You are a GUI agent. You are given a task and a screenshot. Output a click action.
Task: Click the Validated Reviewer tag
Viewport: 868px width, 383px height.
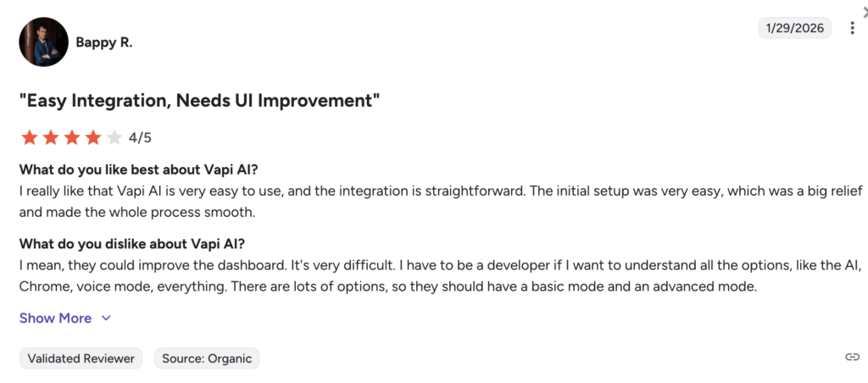click(x=81, y=358)
